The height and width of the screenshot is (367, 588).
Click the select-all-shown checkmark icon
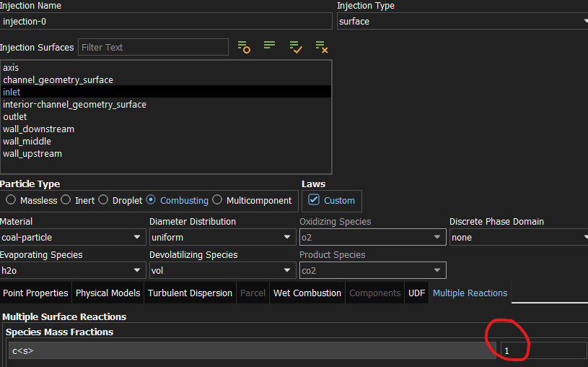296,47
